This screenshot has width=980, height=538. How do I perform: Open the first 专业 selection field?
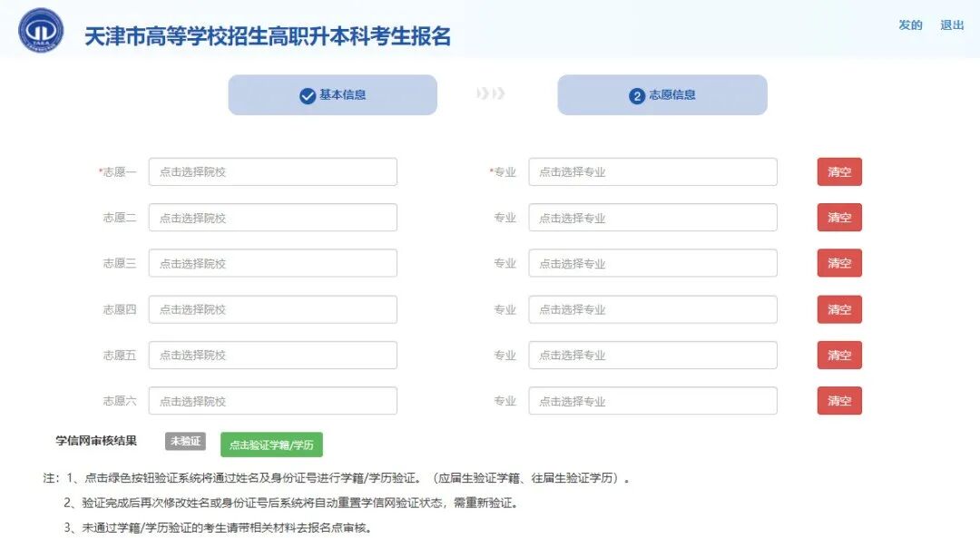click(x=652, y=171)
